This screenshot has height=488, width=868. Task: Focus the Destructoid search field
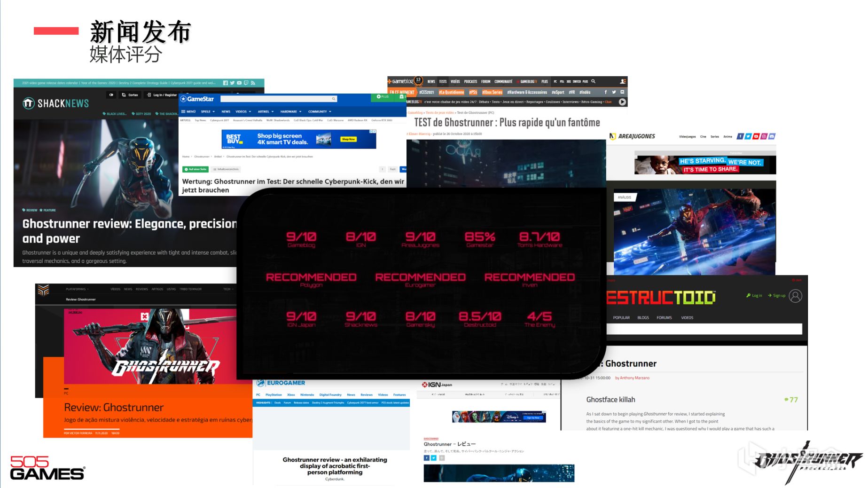pos(704,329)
